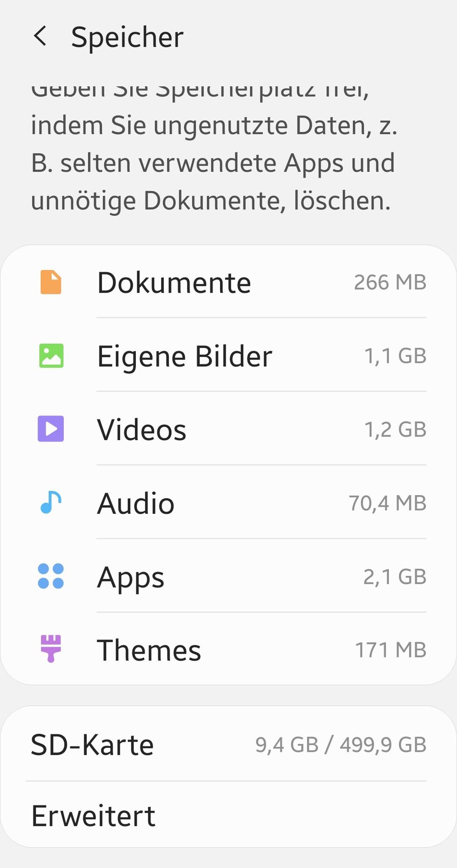Open the Themes storage entry

[x=228, y=650]
